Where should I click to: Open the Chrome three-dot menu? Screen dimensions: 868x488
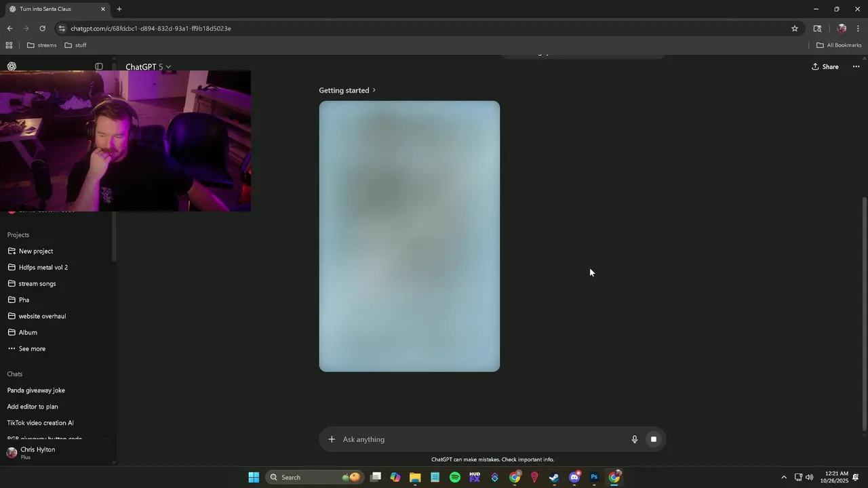(859, 28)
